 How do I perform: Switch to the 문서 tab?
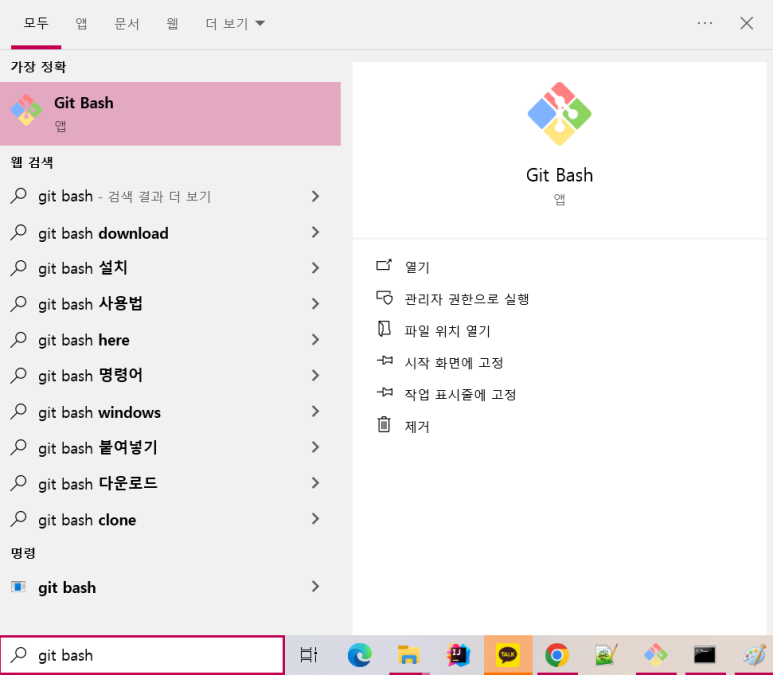pyautogui.click(x=127, y=23)
